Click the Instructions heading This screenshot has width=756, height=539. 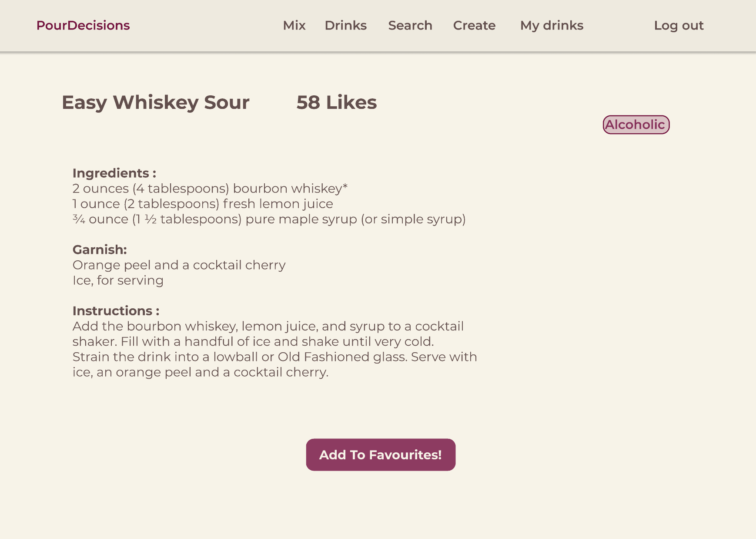point(116,311)
